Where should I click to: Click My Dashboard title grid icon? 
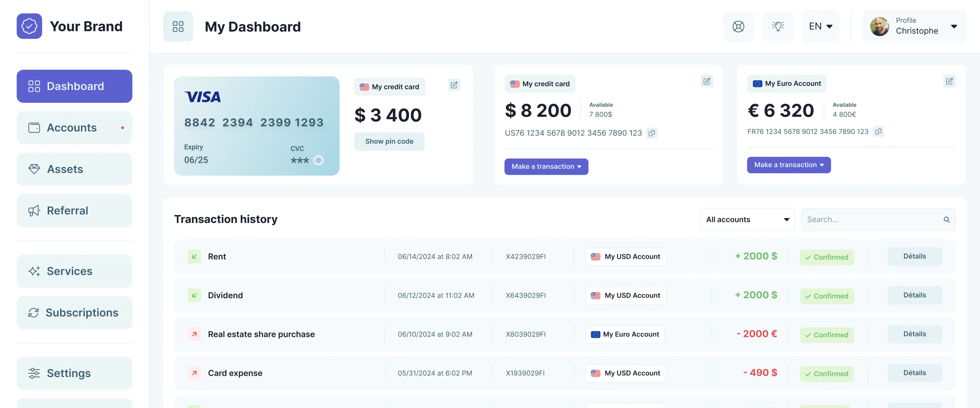(x=178, y=26)
